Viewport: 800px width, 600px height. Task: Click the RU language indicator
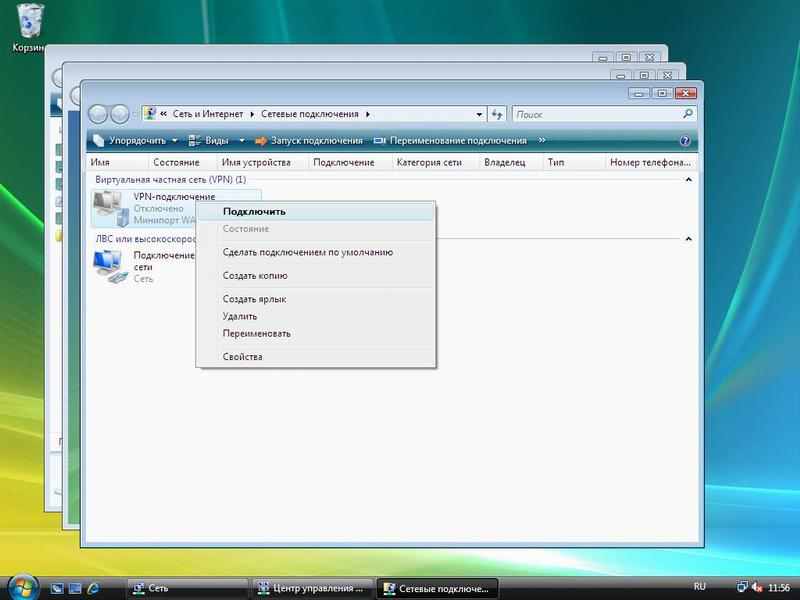(x=700, y=587)
